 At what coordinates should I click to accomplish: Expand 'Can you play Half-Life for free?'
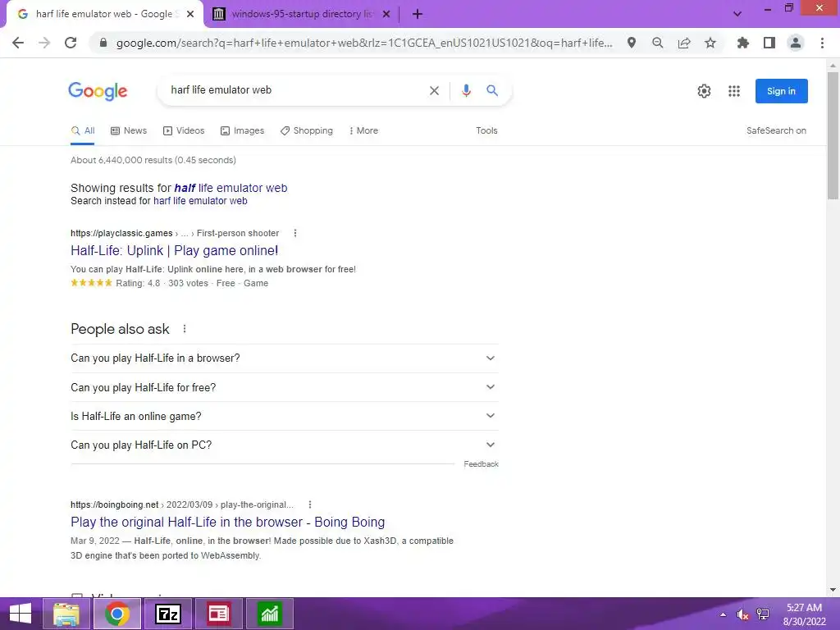point(284,387)
